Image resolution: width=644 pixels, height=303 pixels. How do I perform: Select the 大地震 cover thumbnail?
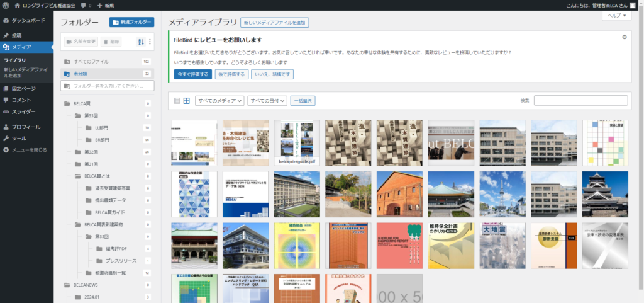pos(502,246)
